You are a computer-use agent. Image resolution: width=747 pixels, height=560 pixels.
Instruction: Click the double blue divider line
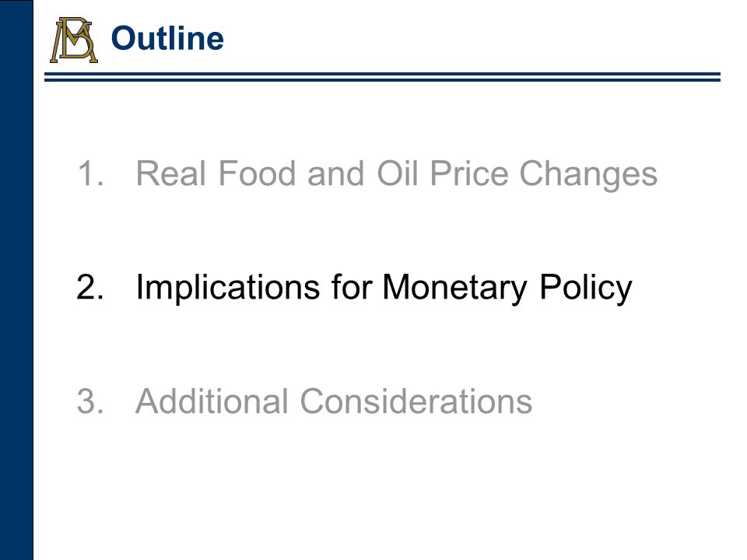point(382,77)
